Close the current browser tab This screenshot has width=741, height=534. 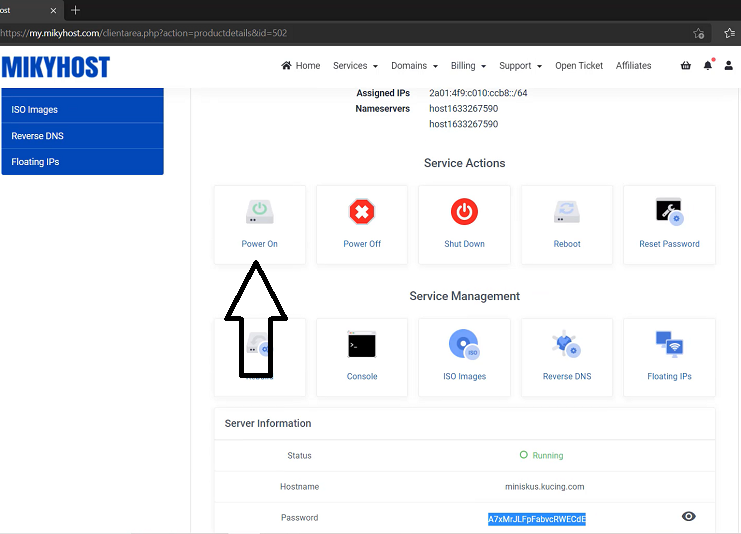(x=53, y=10)
